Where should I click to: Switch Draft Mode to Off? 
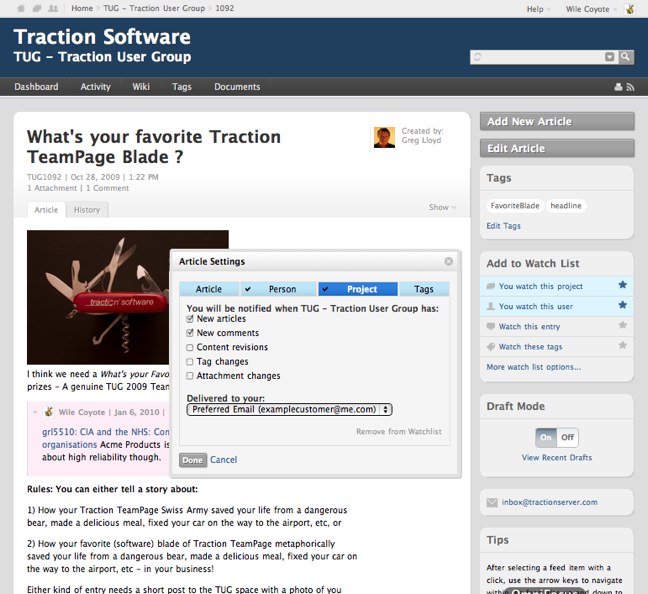point(568,438)
